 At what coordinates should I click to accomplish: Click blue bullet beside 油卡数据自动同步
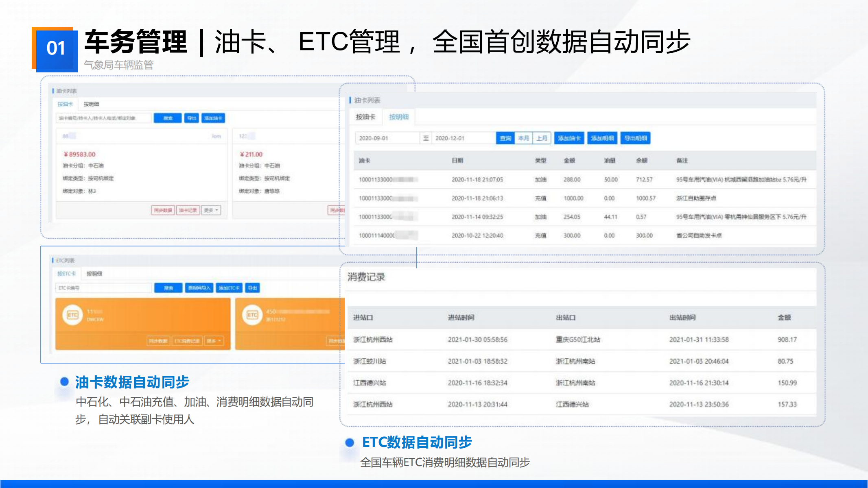64,381
